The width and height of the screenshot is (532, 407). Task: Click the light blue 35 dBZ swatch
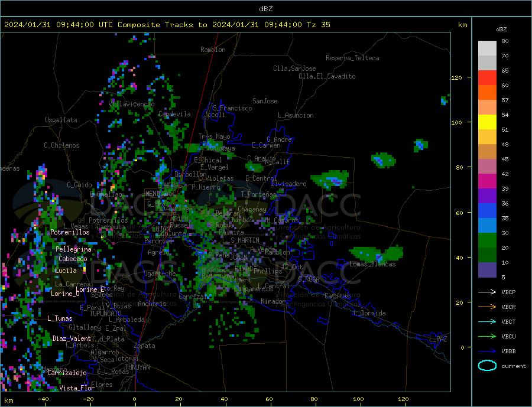point(487,225)
